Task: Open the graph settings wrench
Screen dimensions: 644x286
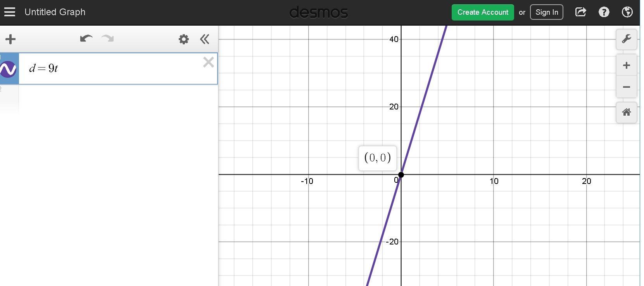Action: click(x=626, y=39)
